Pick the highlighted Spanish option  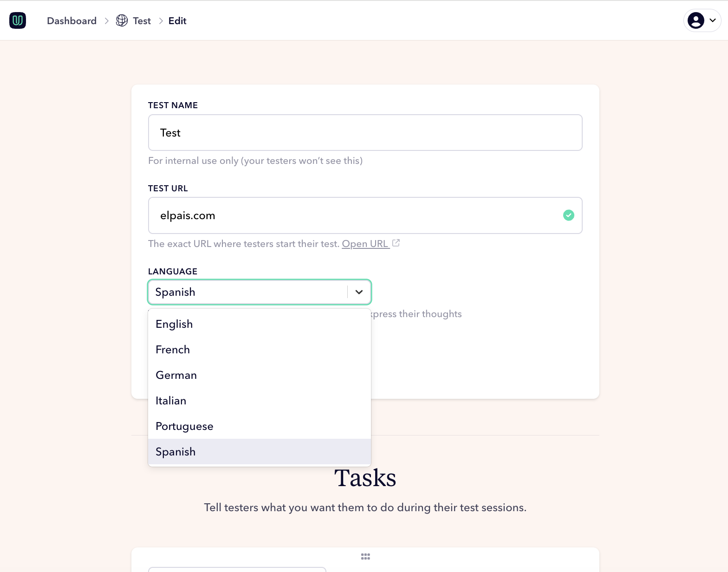[x=260, y=452]
